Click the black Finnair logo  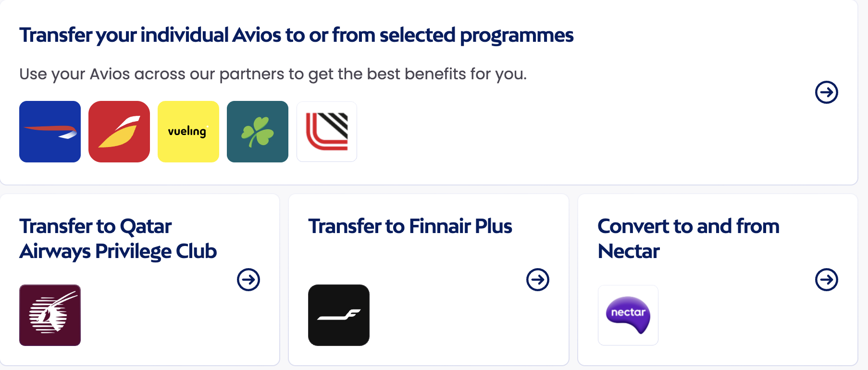pos(339,315)
